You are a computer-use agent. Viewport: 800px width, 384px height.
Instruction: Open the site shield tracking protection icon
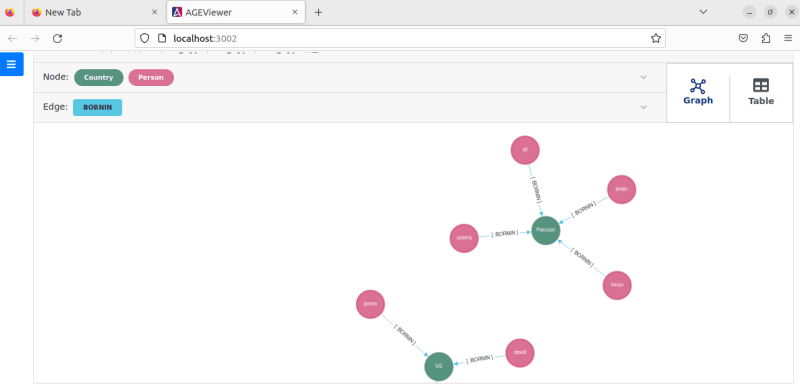(x=145, y=38)
